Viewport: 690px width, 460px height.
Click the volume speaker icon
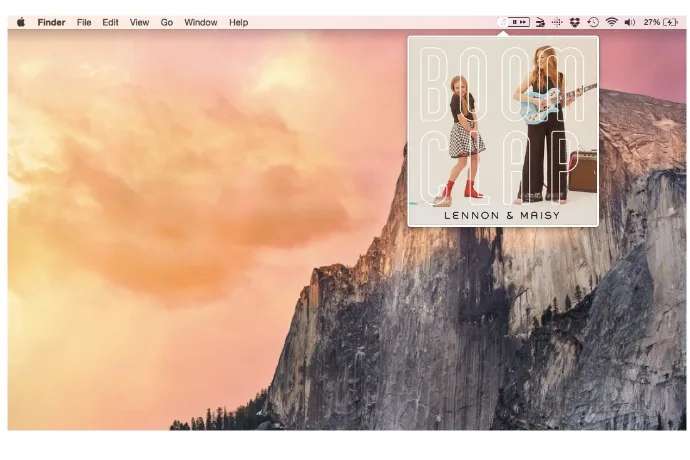pos(629,21)
